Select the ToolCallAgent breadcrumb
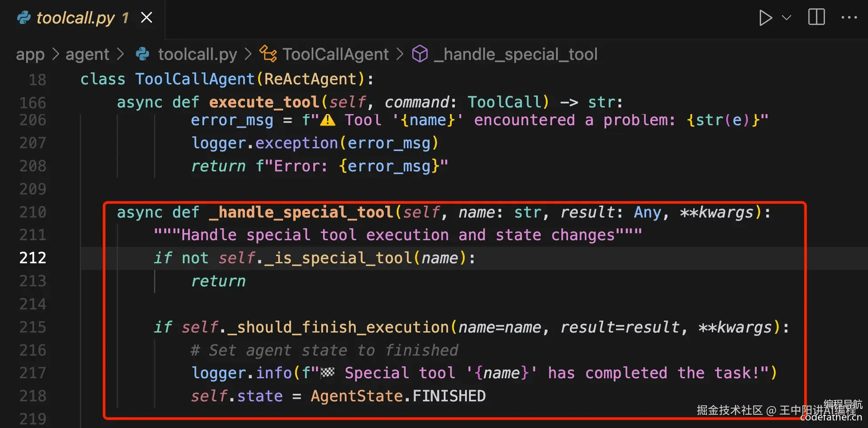Screen dimensions: 868x428 (335, 55)
